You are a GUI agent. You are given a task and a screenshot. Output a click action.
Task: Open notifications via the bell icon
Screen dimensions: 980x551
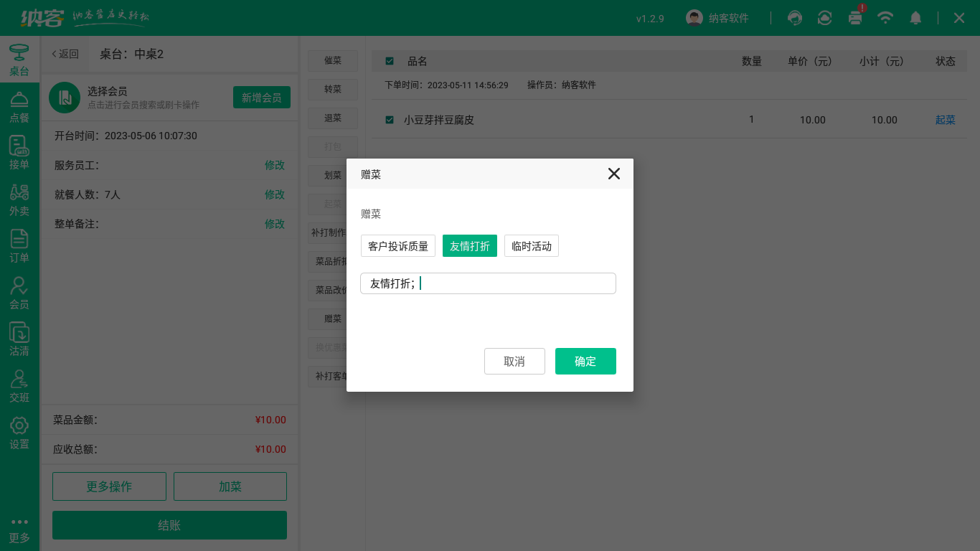point(916,17)
